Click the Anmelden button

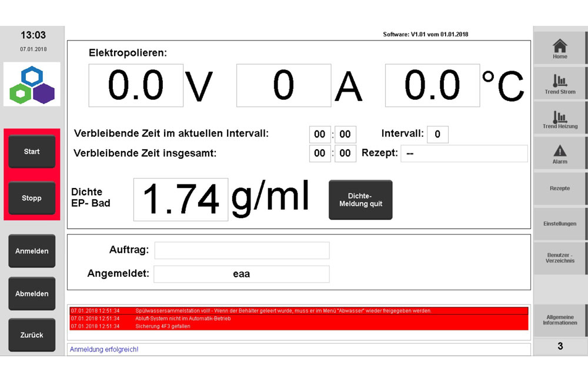32,251
